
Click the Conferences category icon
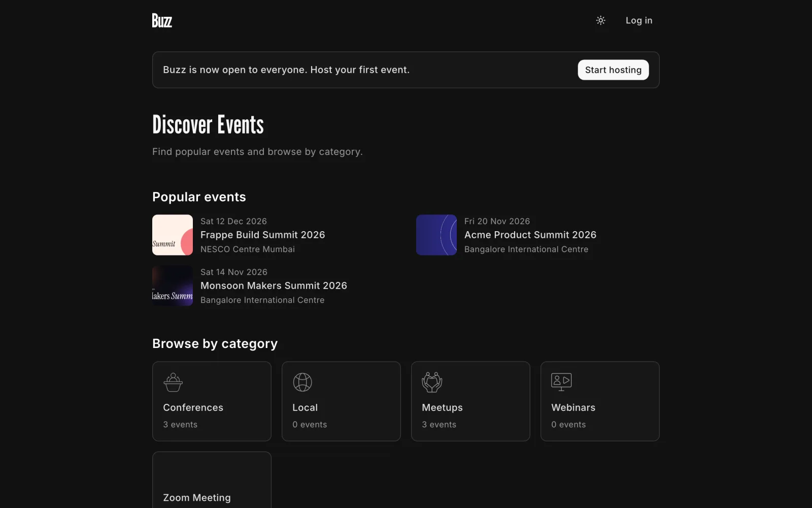click(173, 382)
